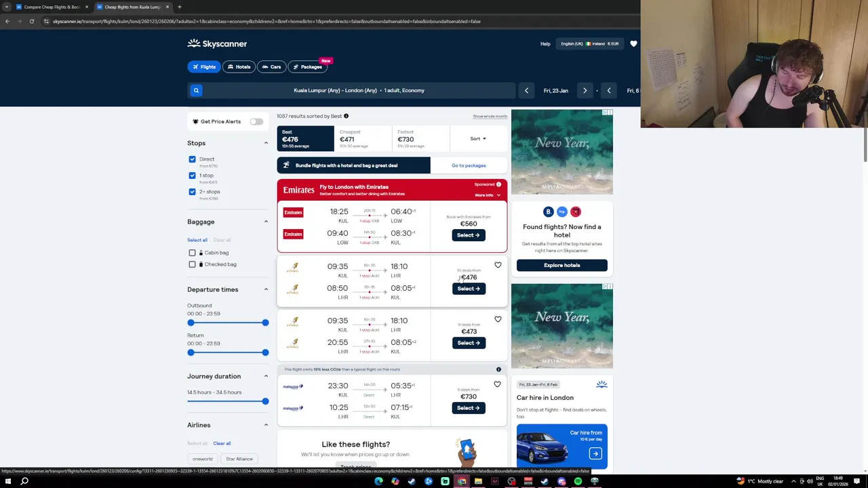Collapse the Departure times section
This screenshot has width=868, height=488.
266,289
